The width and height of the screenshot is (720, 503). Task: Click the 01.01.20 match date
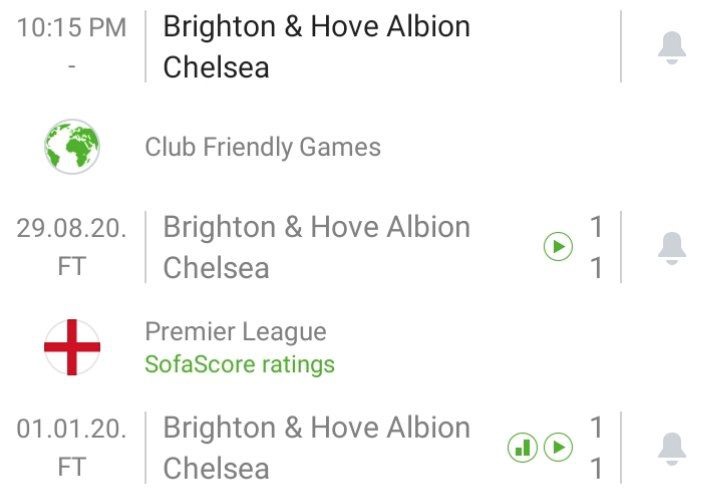point(72,428)
